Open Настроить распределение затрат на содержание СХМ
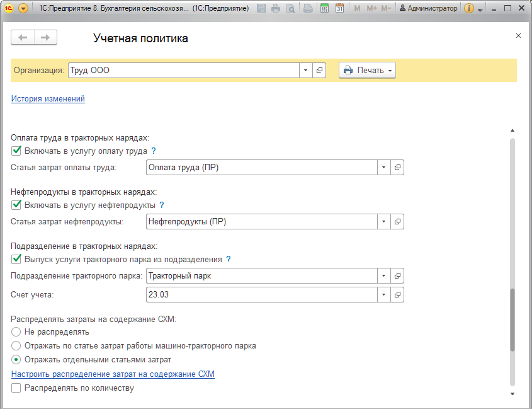The height and width of the screenshot is (409, 532). 113,374
